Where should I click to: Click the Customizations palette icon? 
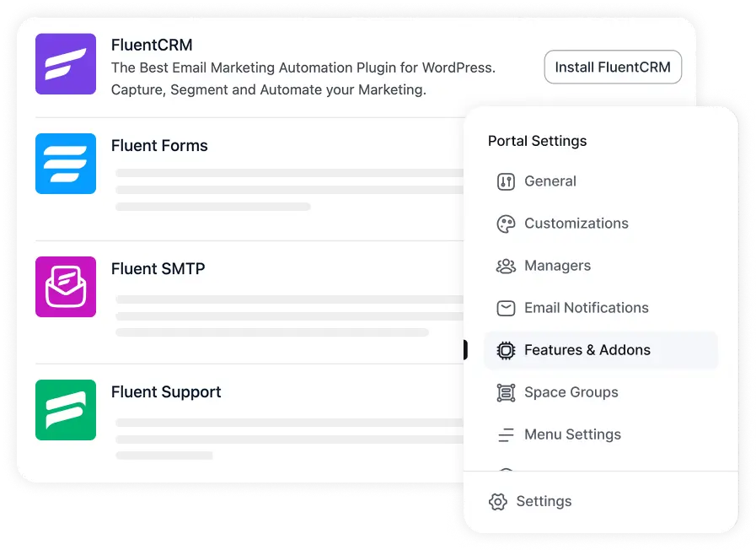click(506, 224)
